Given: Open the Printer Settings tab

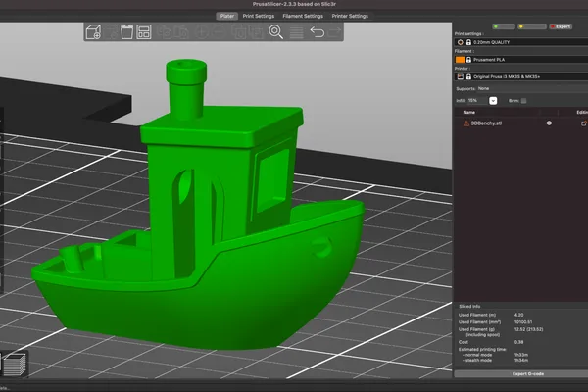Looking at the screenshot, I should 350,16.
